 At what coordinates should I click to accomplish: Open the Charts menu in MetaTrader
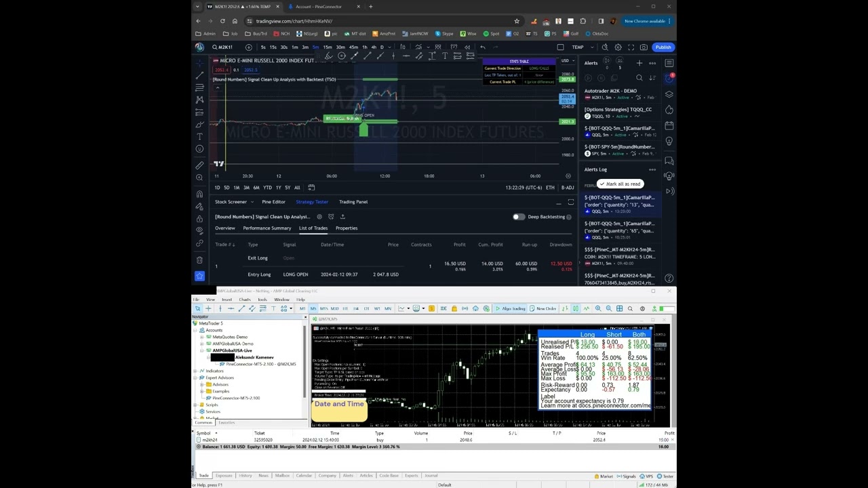[x=245, y=300]
